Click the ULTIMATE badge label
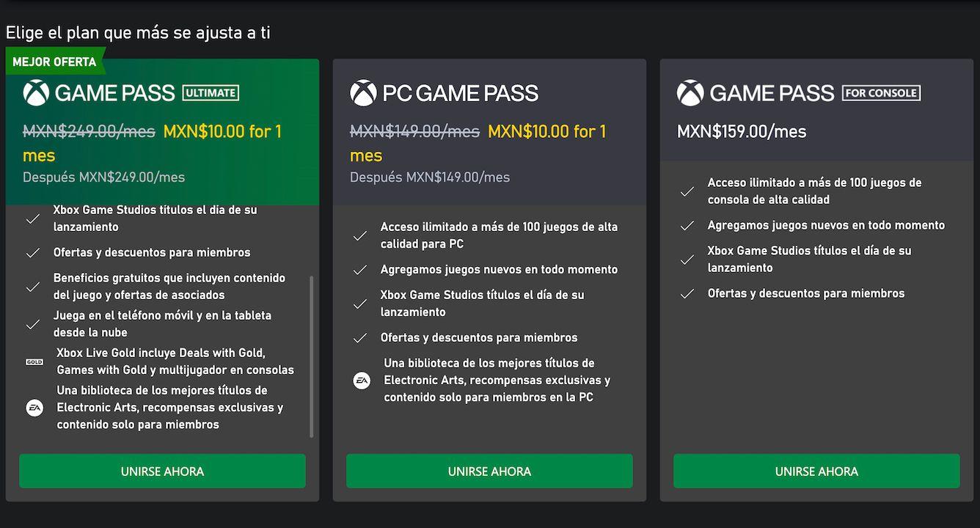The width and height of the screenshot is (980, 528). tap(211, 93)
